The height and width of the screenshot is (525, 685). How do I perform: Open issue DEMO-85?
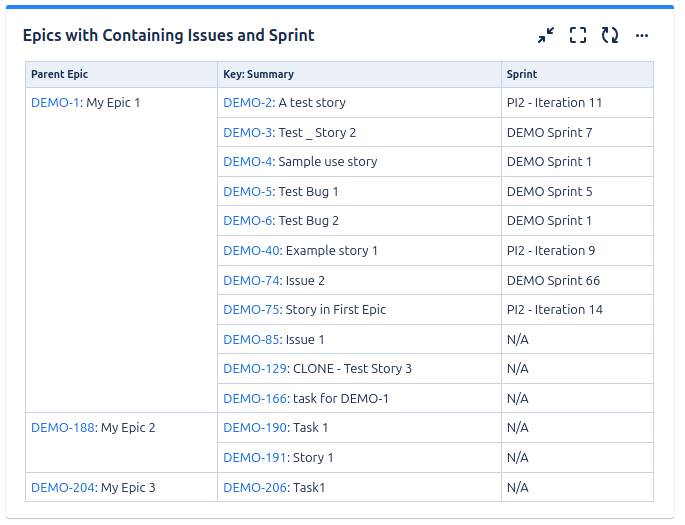tap(251, 340)
